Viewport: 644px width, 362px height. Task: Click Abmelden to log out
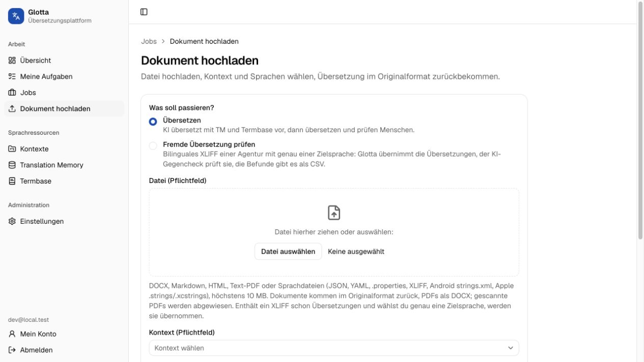pos(64,350)
